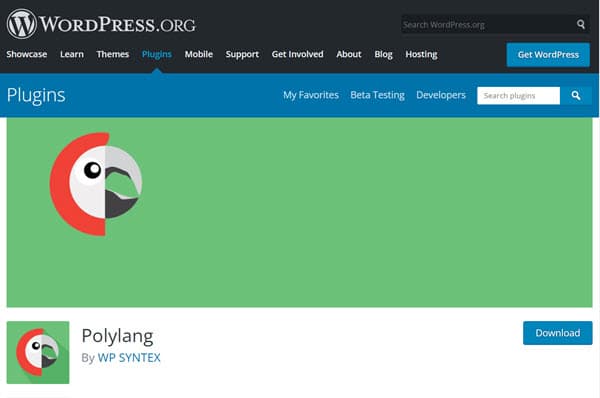Open the WP SYNTEX author link
This screenshot has height=398, width=600.
[x=129, y=357]
